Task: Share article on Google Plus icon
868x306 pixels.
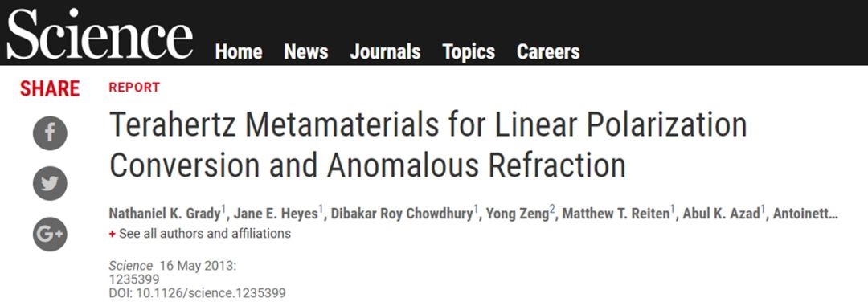Action: [50, 234]
